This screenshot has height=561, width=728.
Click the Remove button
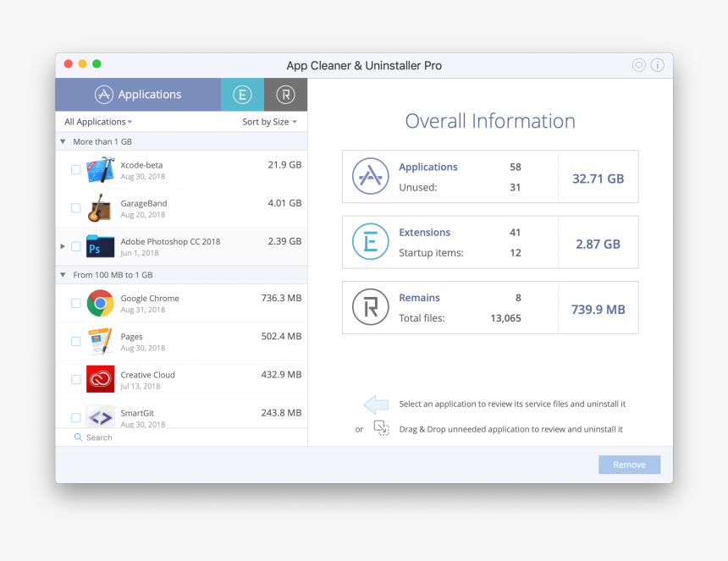coord(629,465)
